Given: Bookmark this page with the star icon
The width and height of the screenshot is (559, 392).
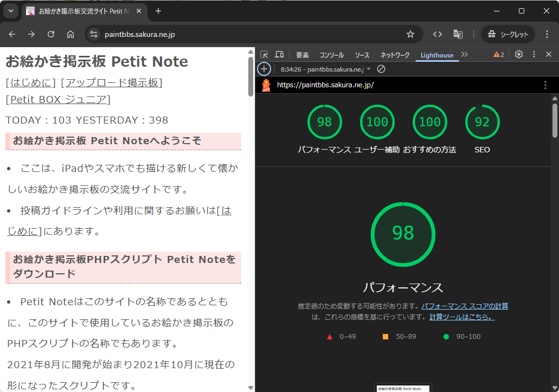Looking at the screenshot, I should 410,34.
